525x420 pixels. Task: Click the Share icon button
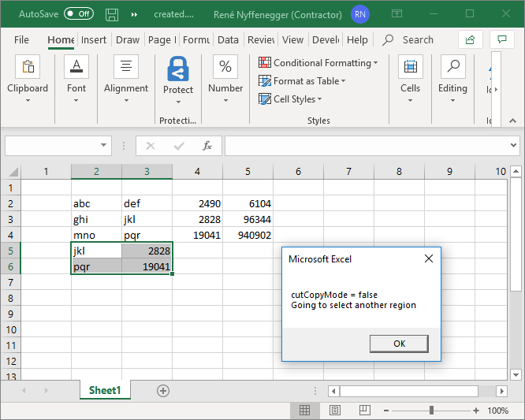tap(471, 39)
